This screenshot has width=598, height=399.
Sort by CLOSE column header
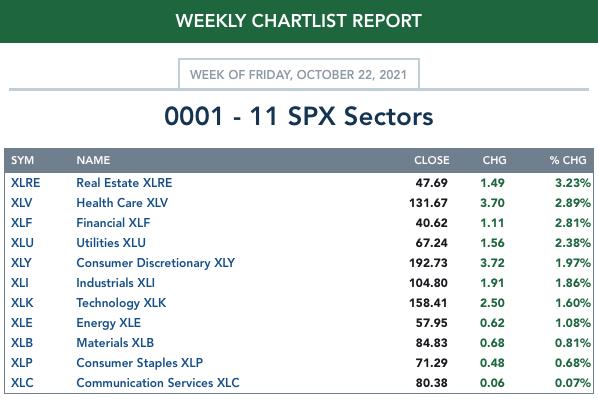(432, 160)
